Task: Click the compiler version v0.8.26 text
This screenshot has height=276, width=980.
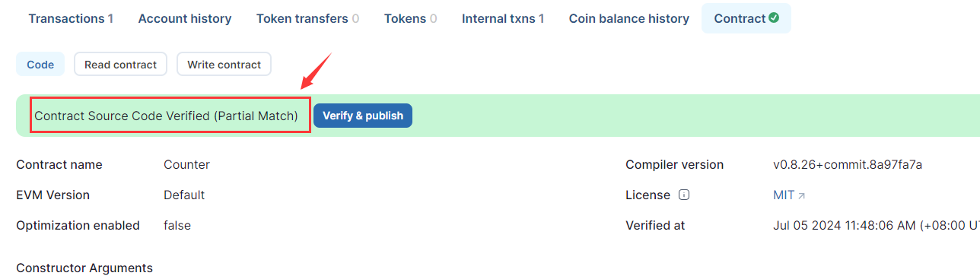Action: click(848, 164)
